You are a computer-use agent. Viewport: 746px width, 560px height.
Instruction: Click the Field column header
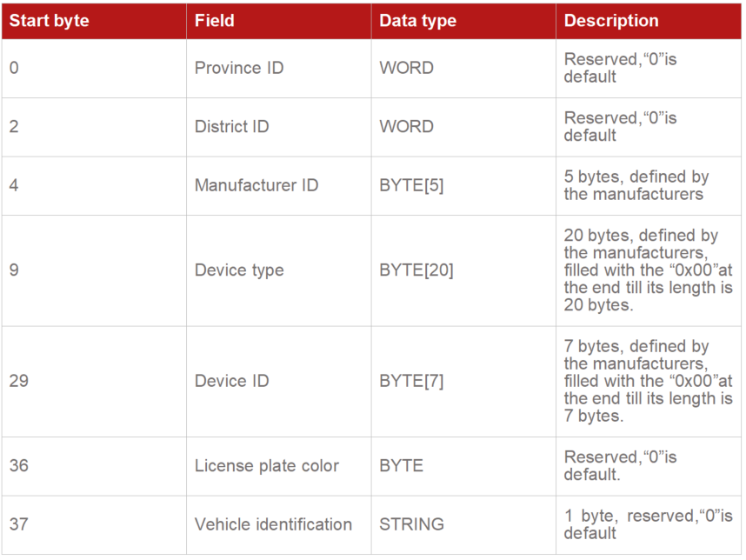pyautogui.click(x=215, y=21)
